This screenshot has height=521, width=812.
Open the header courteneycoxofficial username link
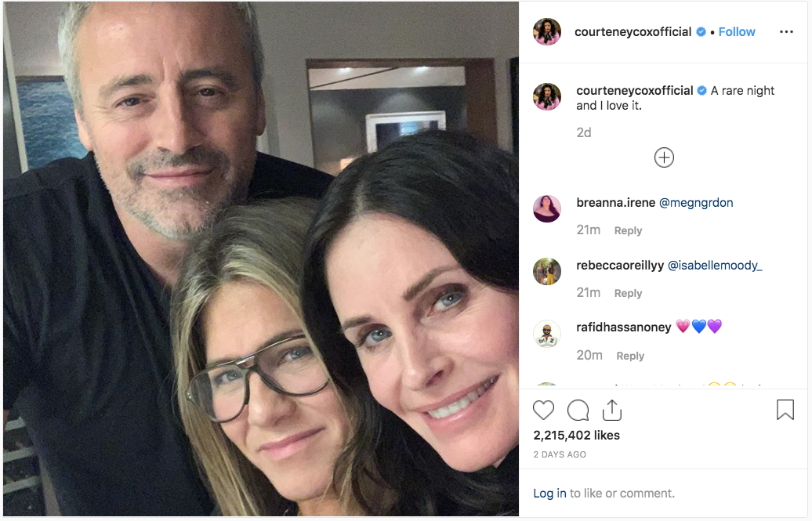click(633, 32)
